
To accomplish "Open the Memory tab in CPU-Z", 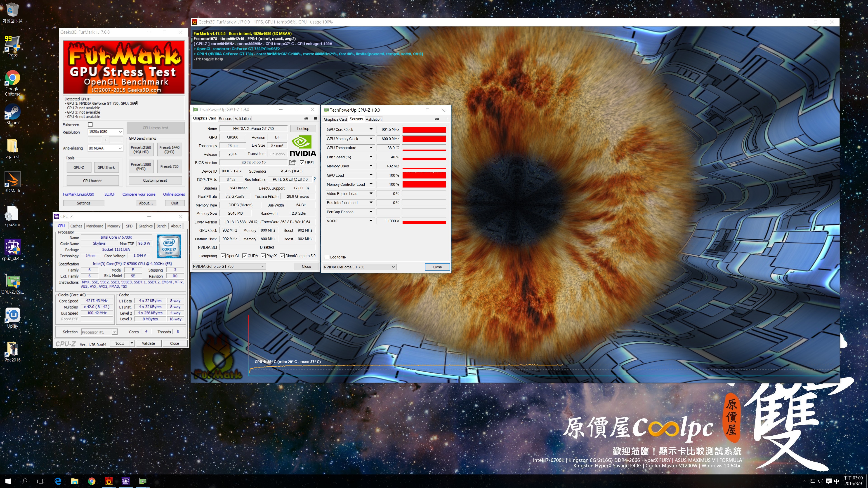I will (x=113, y=226).
